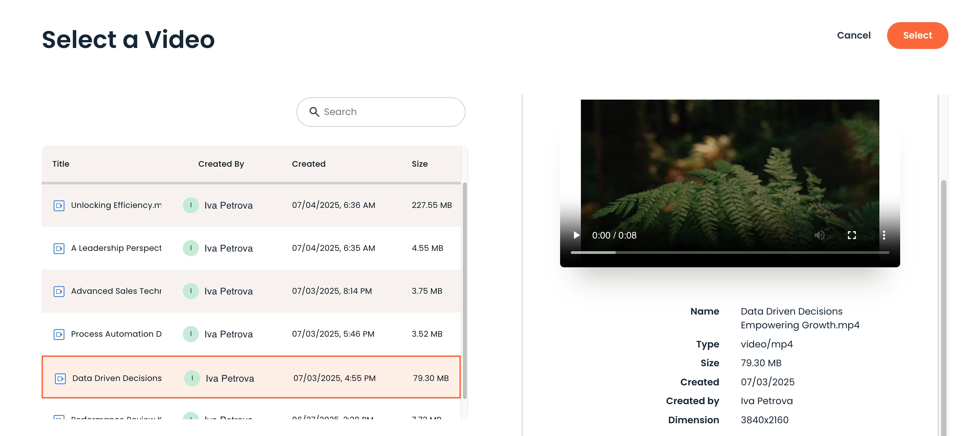980x436 pixels.
Task: Open video player more options menu
Action: click(884, 235)
